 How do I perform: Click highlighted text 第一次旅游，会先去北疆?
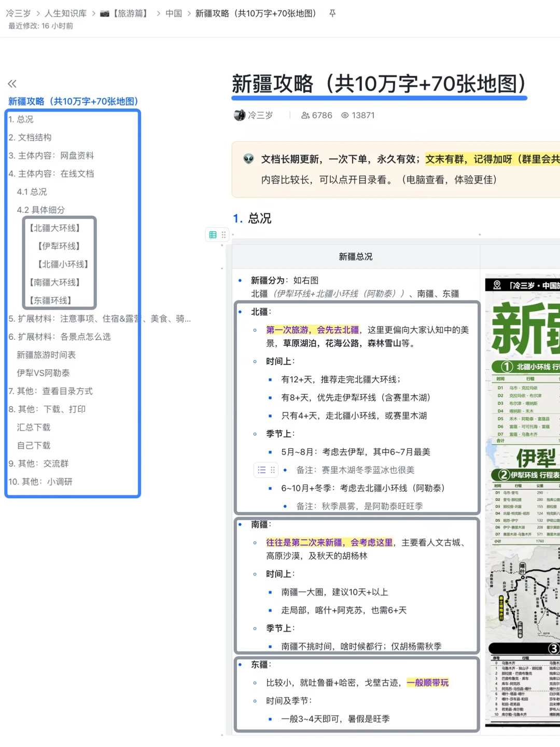313,330
